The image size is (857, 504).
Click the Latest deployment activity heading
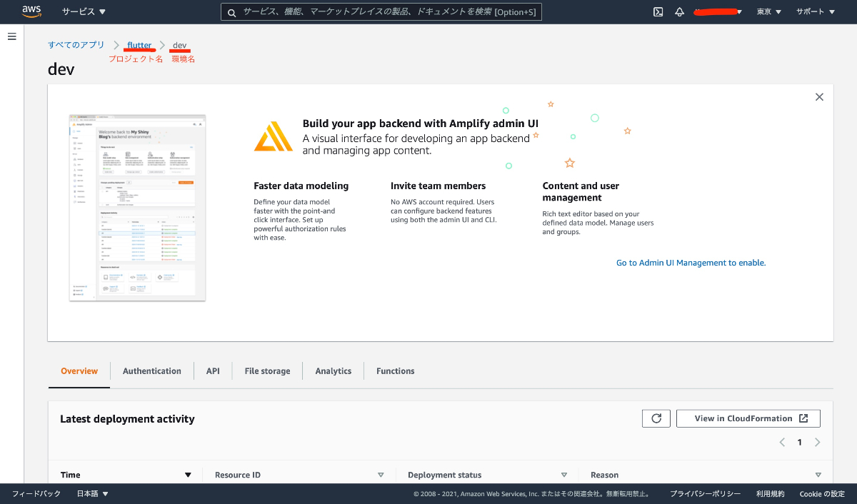click(x=127, y=419)
